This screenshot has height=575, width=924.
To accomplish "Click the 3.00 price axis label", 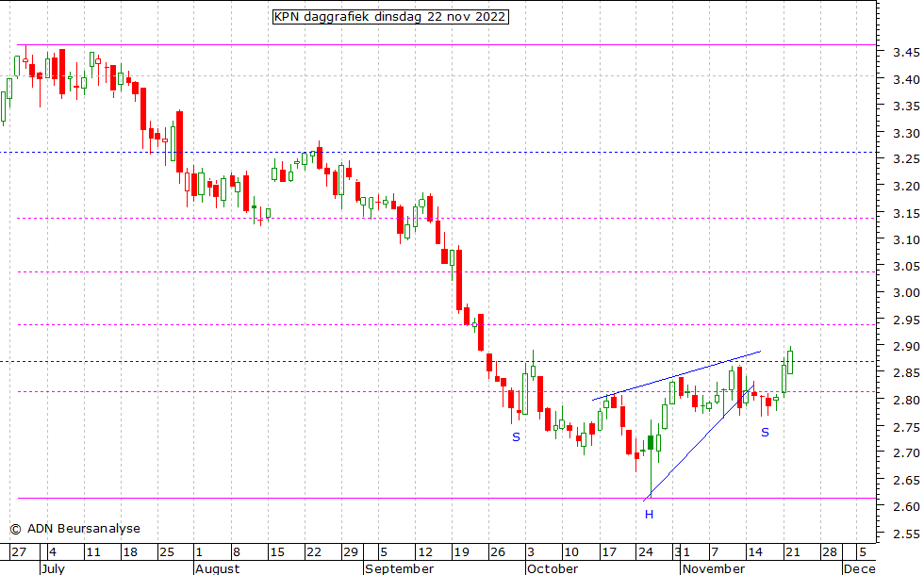I will point(906,293).
